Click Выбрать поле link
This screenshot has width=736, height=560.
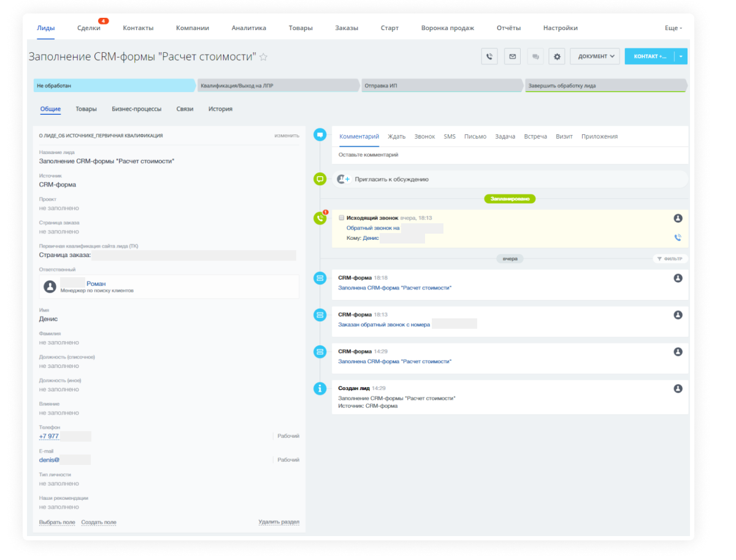[57, 523]
